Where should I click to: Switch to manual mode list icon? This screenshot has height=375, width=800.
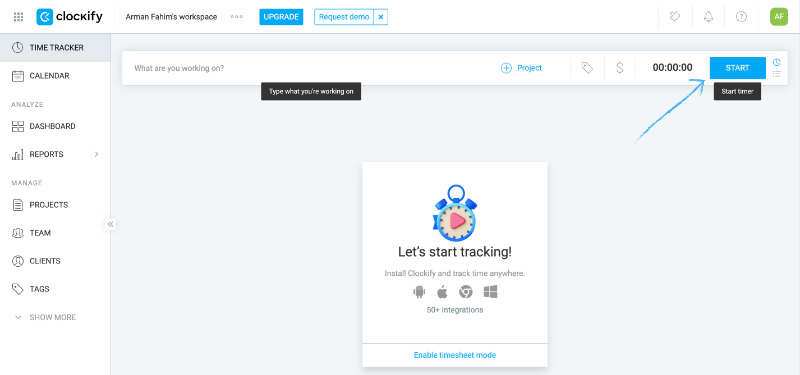tap(777, 74)
